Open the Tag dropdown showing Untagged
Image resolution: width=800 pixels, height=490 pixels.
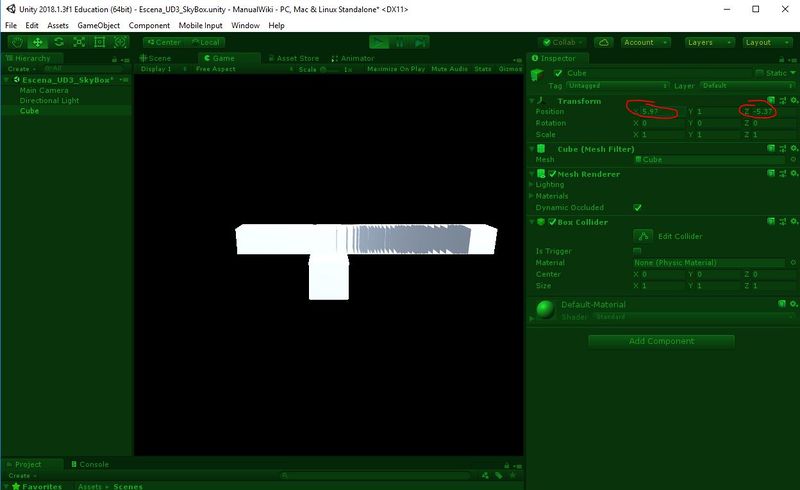[x=617, y=86]
